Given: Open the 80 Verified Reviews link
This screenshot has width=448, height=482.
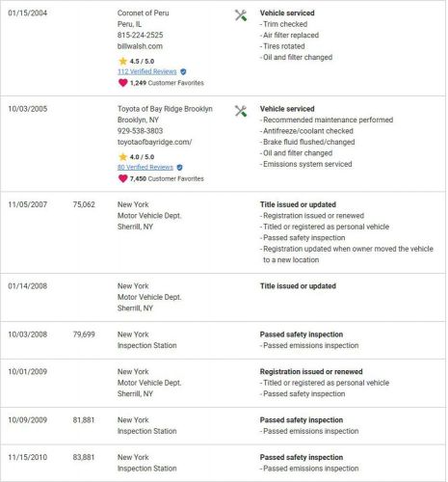Looking at the screenshot, I should click(x=145, y=167).
